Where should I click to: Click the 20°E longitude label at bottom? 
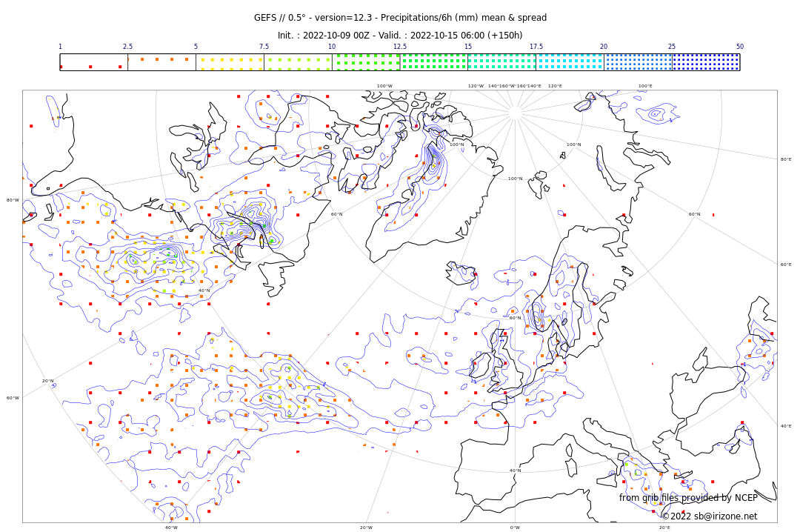[664, 528]
